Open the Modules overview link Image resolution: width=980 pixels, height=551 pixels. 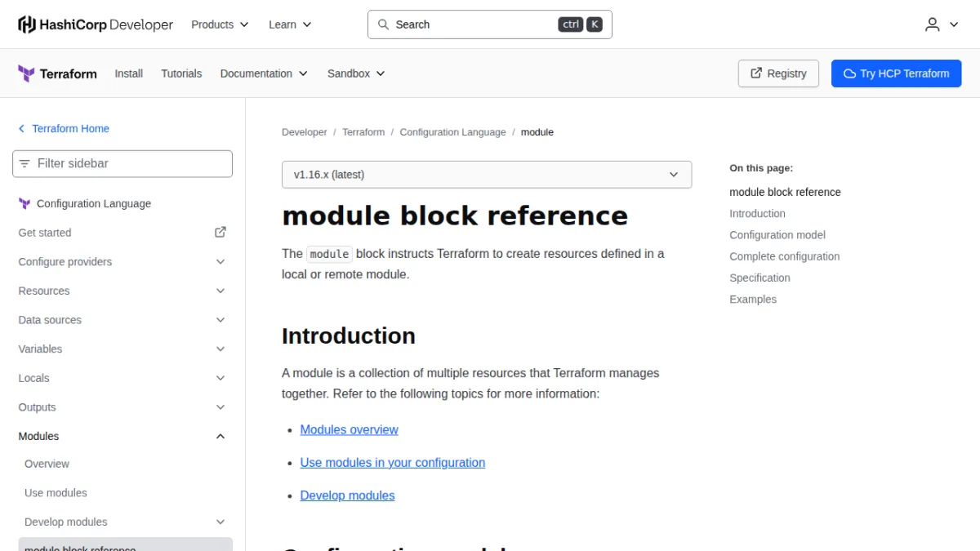coord(350,429)
